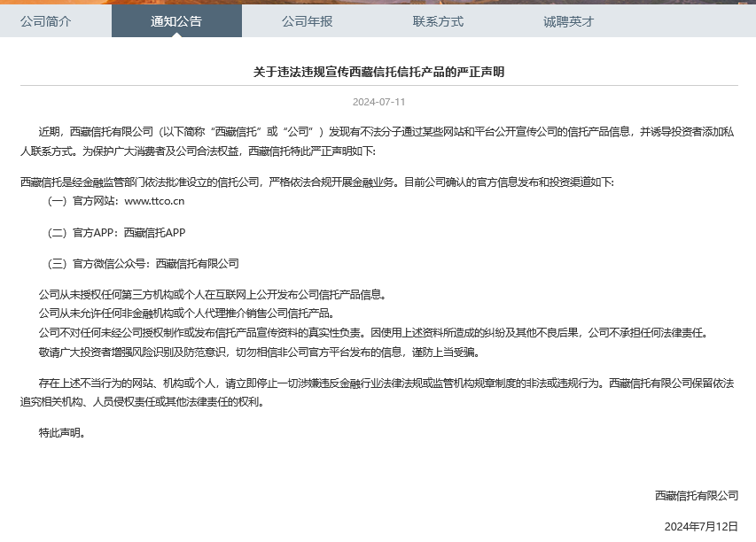The width and height of the screenshot is (756, 542).
Task: Open the 联系方式 page
Action: pos(437,21)
